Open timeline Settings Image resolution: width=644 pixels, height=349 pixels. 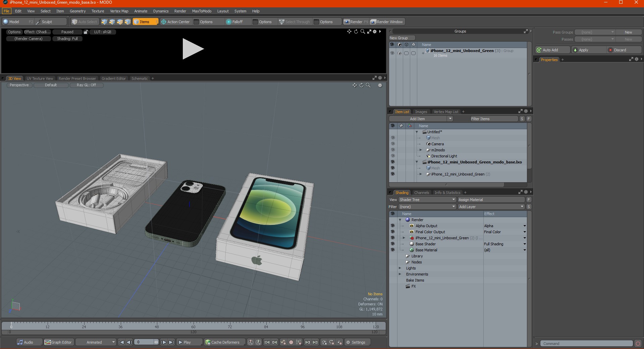(x=358, y=342)
